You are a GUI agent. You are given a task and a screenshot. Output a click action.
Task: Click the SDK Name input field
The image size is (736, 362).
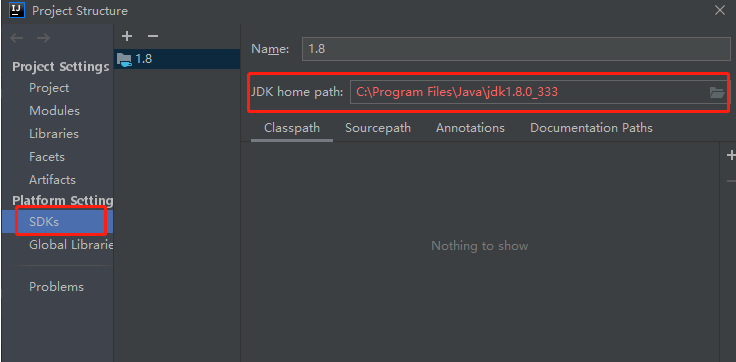click(x=516, y=49)
